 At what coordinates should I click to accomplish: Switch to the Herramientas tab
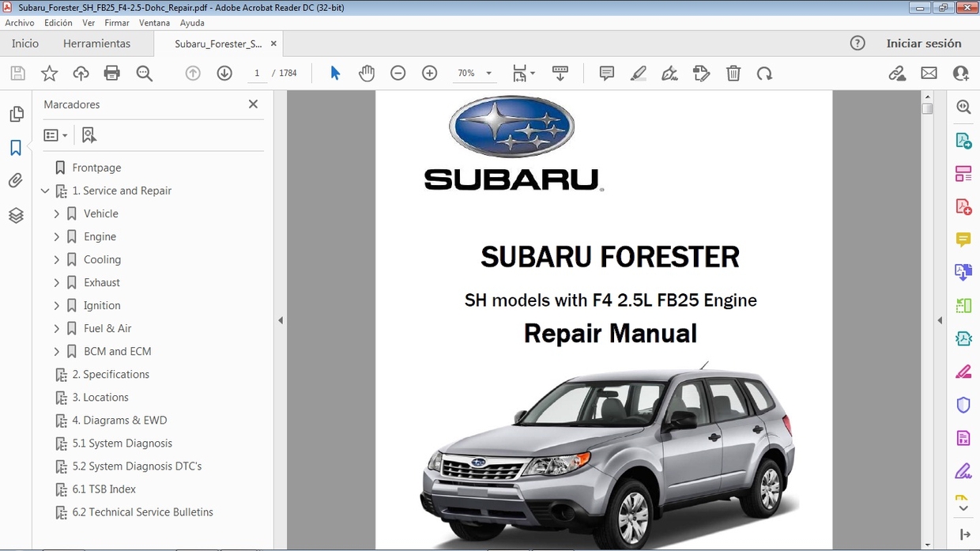[x=96, y=43]
